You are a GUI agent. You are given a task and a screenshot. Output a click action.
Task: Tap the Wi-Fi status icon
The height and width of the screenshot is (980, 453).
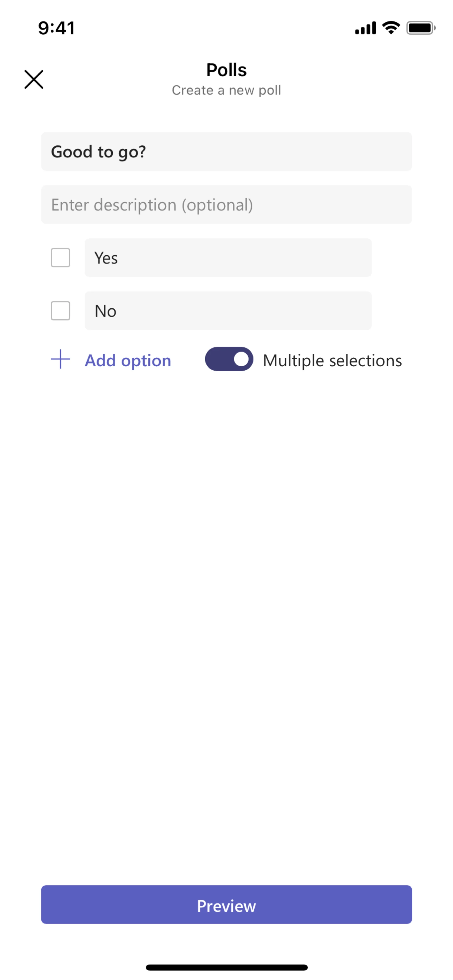[x=391, y=28]
